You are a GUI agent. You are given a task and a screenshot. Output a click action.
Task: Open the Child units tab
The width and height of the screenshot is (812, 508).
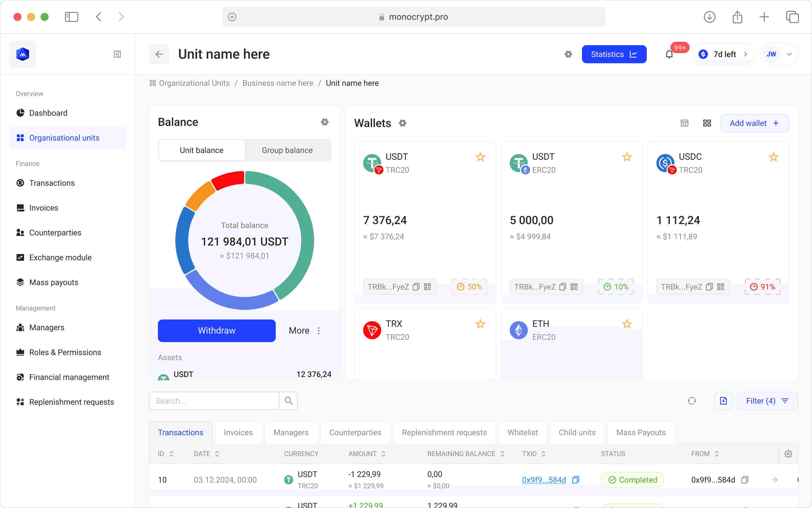coord(577,432)
